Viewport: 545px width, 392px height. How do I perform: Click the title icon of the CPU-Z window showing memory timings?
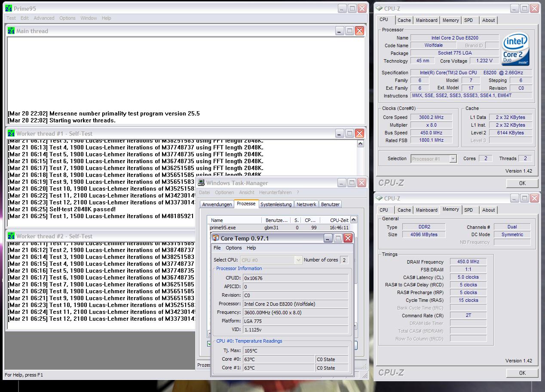[380, 198]
